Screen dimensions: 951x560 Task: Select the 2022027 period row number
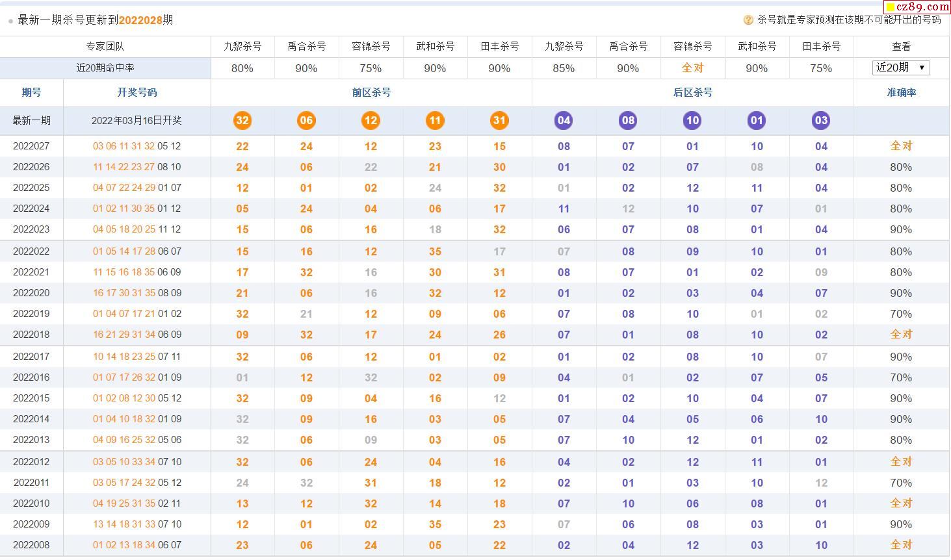pyautogui.click(x=31, y=146)
